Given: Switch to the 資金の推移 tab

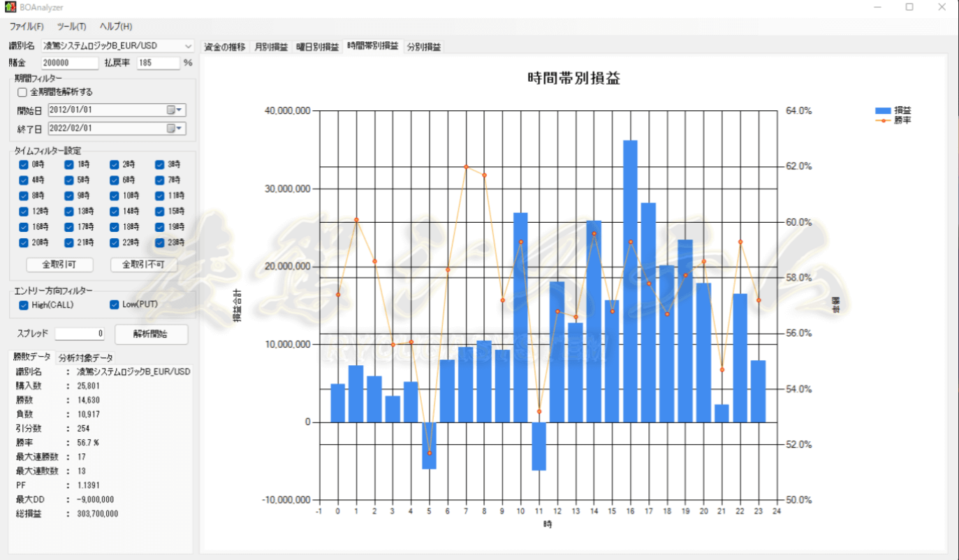Looking at the screenshot, I should pyautogui.click(x=225, y=47).
